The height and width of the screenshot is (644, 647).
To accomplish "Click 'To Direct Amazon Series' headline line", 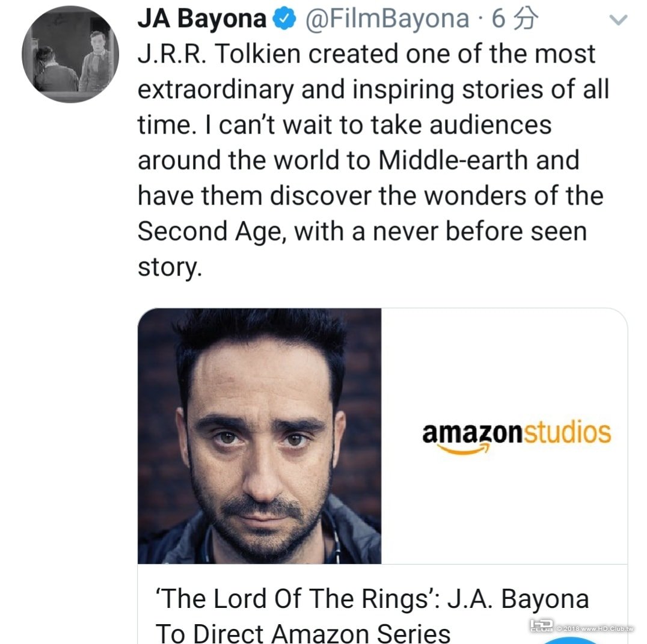I will point(303,633).
